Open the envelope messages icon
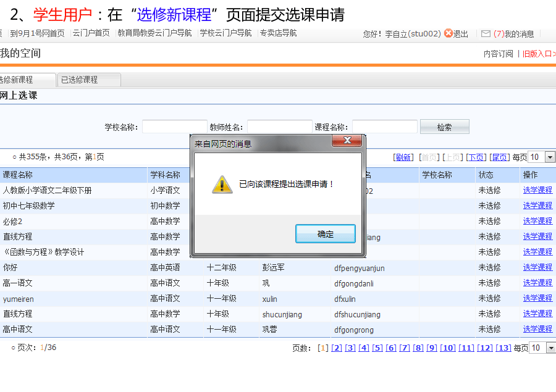This screenshot has height=392, width=556. click(486, 33)
